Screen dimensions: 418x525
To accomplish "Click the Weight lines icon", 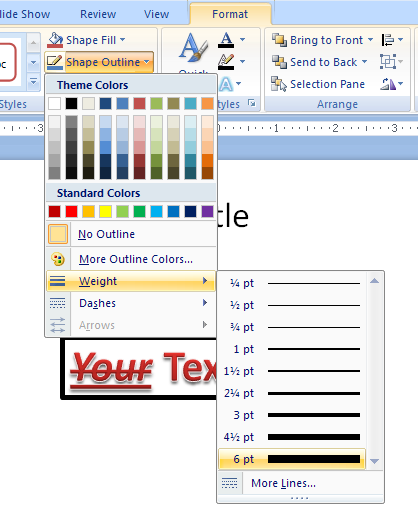I will 58,281.
